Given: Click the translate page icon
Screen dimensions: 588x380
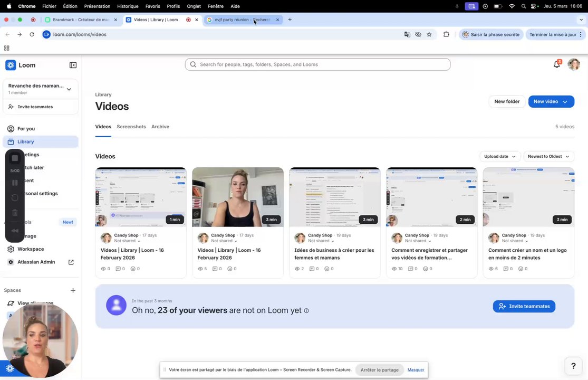Looking at the screenshot, I should pyautogui.click(x=407, y=34).
